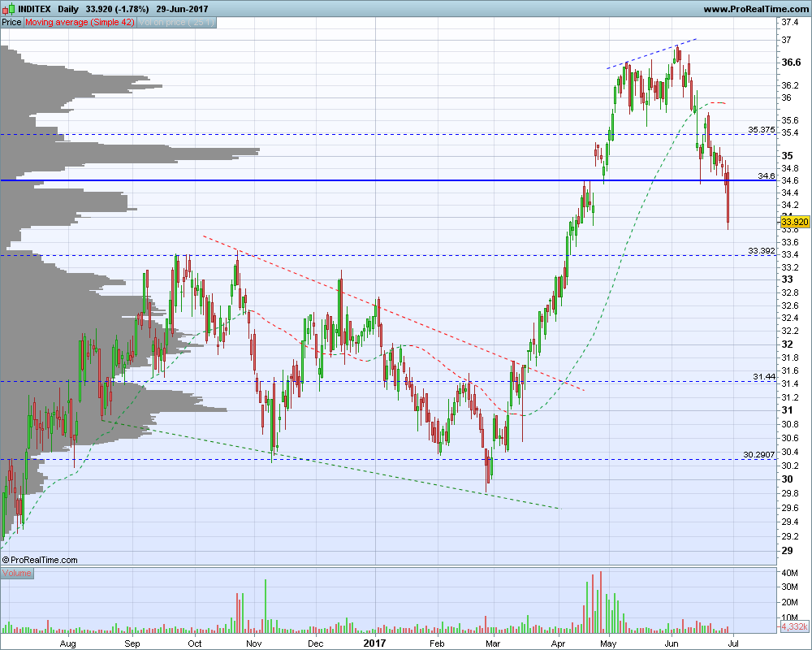
Task: Select the Vol on price (25 1) tab
Action: point(176,22)
